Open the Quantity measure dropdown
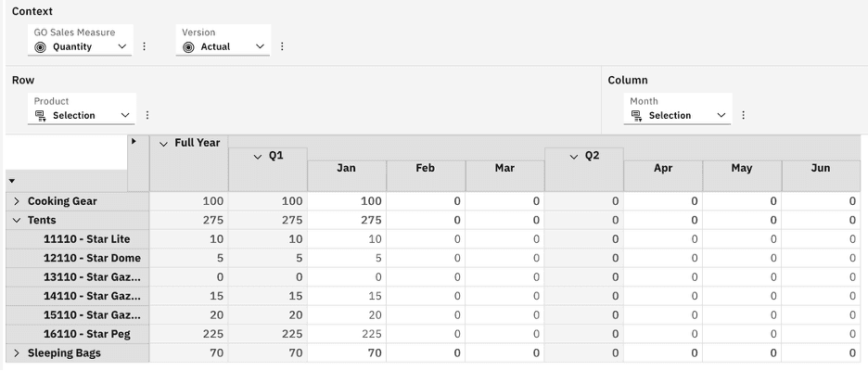The width and height of the screenshot is (868, 371). point(122,47)
